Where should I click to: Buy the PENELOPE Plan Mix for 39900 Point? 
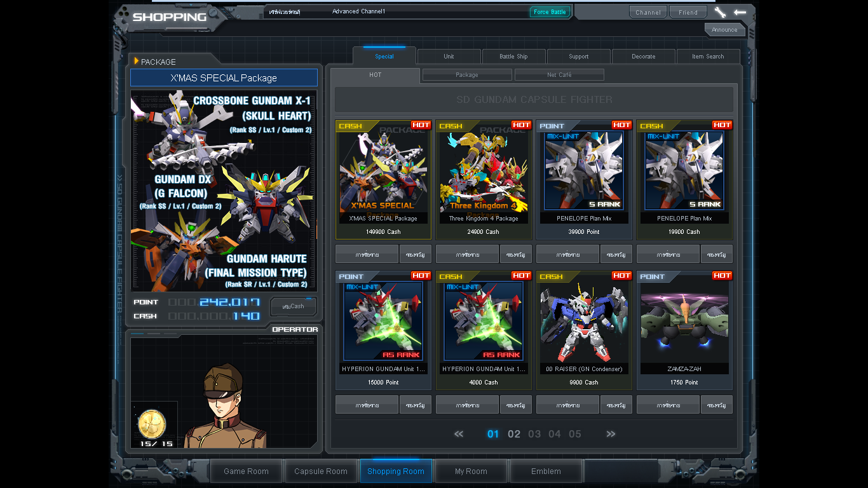[x=568, y=254]
